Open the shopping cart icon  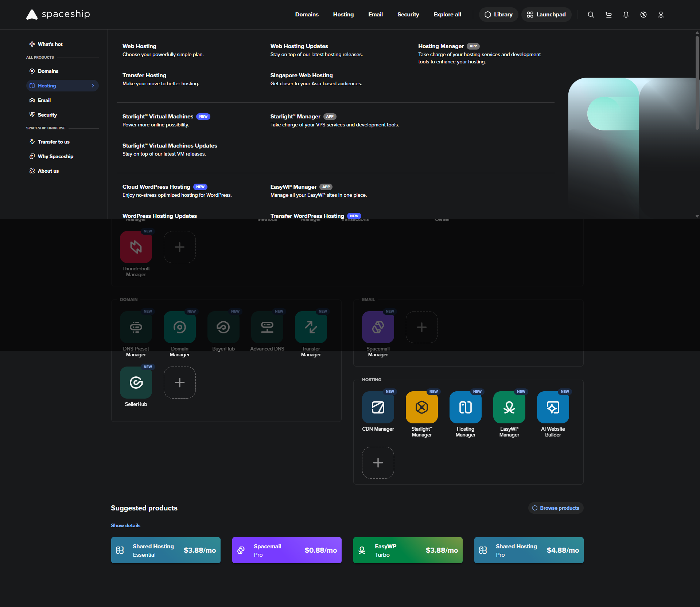(608, 15)
